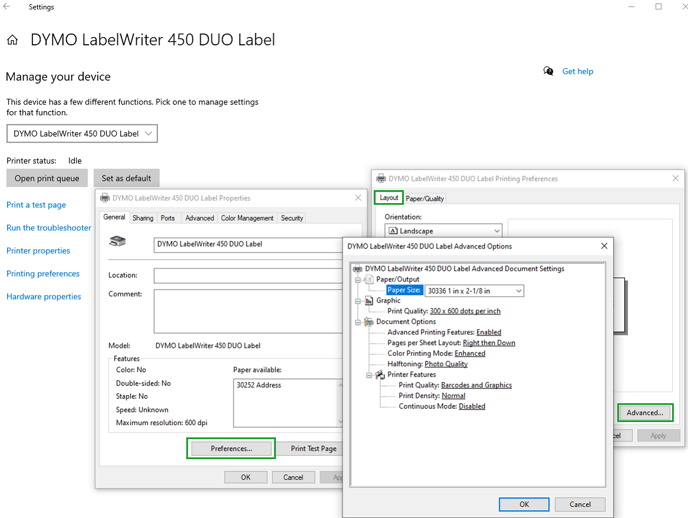Click Advanced Document Settings root printer icon

click(x=358, y=268)
